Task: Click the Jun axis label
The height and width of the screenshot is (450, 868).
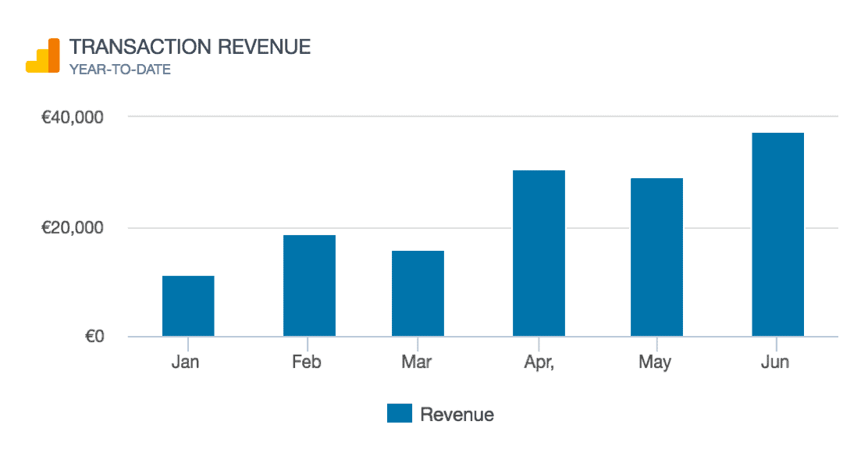Action: (x=775, y=362)
